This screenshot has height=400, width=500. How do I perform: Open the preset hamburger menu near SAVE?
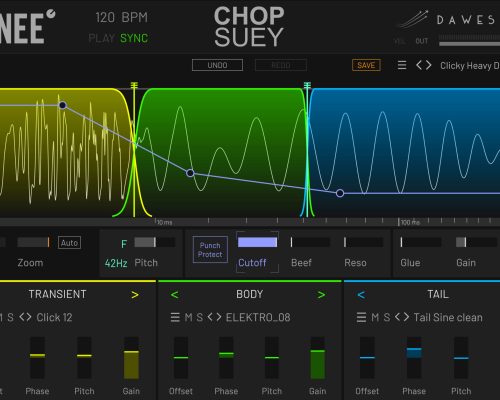(x=402, y=65)
